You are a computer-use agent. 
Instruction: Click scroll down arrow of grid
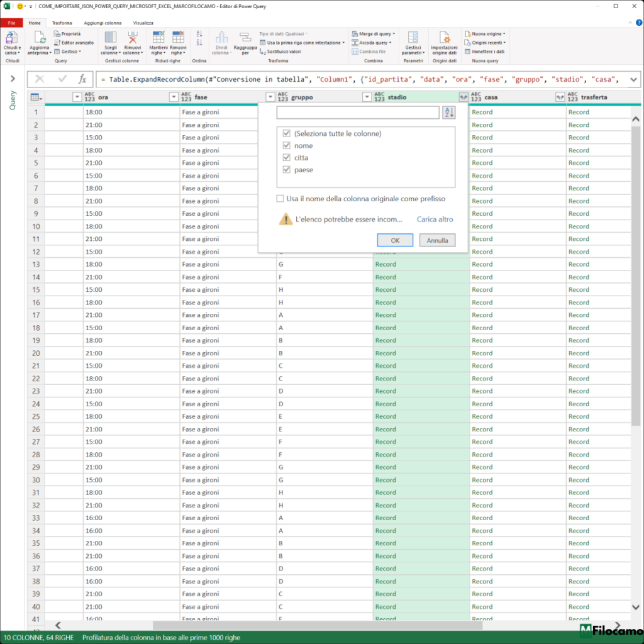tap(635, 607)
